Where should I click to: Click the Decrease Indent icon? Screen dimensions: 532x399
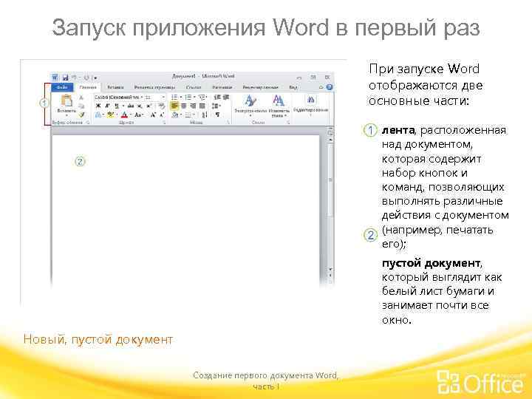pyautogui.click(x=217, y=97)
